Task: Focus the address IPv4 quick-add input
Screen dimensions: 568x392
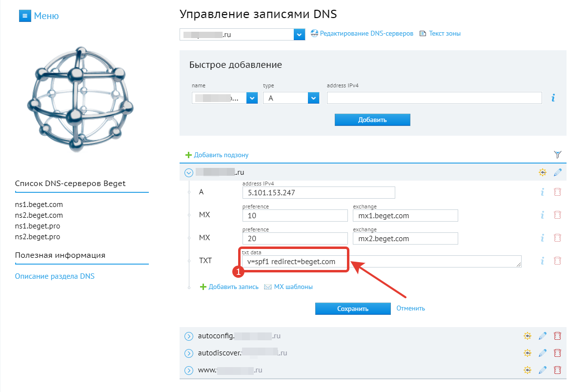Action: click(x=434, y=98)
